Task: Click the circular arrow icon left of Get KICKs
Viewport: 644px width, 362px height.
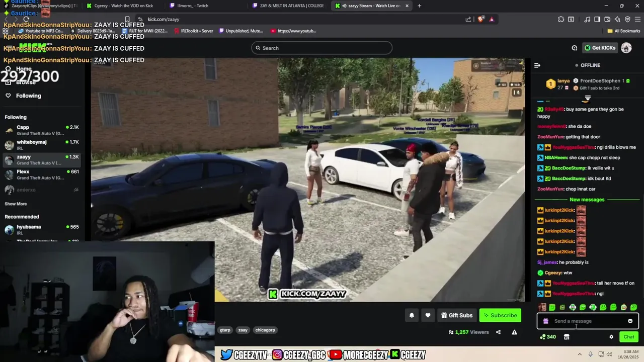Action: pyautogui.click(x=574, y=48)
